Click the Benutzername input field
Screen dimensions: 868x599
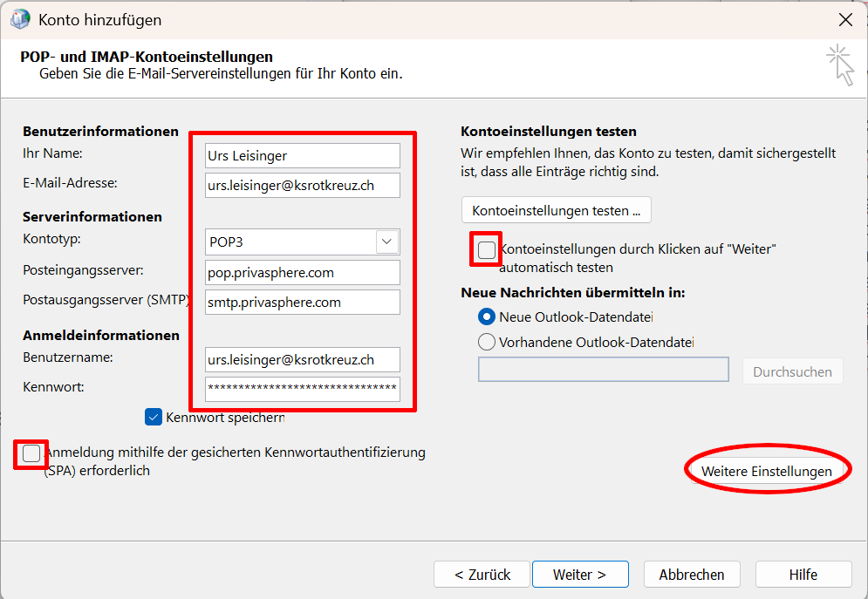tap(302, 359)
